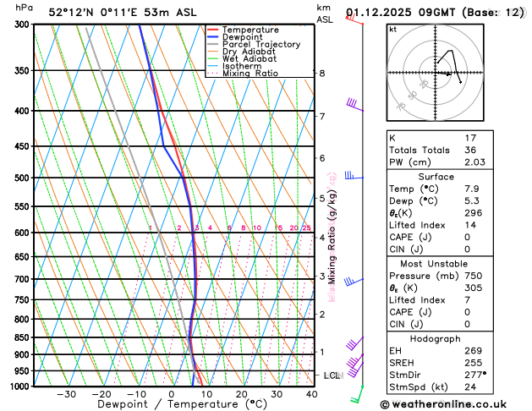Click the 0 value on the temperature axis
Viewport: 532px width, 411px height.
point(172,394)
